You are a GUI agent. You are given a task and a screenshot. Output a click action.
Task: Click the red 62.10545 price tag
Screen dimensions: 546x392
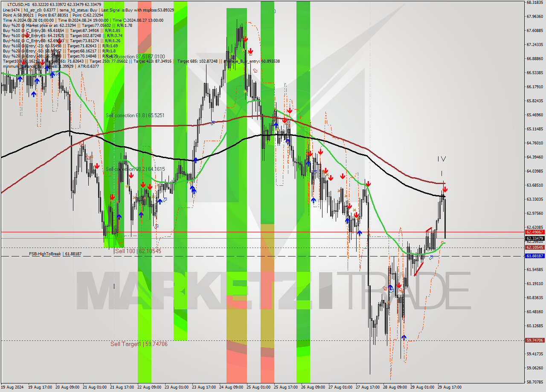(x=534, y=248)
